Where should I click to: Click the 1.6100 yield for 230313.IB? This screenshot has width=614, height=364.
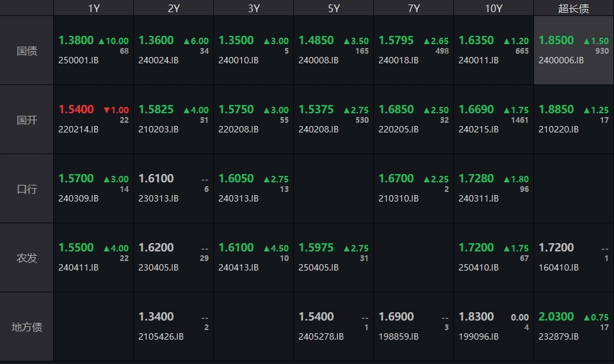[x=156, y=178]
